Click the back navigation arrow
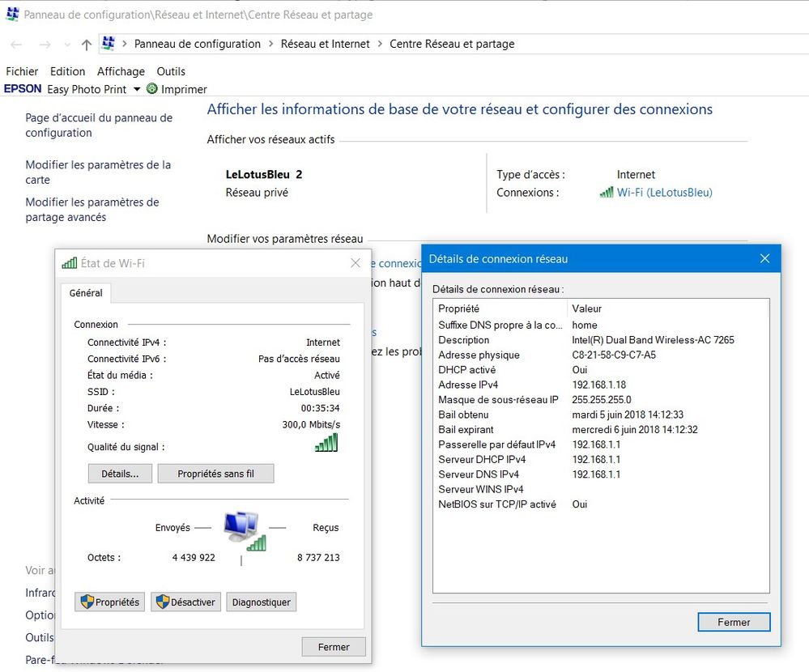The height and width of the screenshot is (672, 809). (16, 45)
